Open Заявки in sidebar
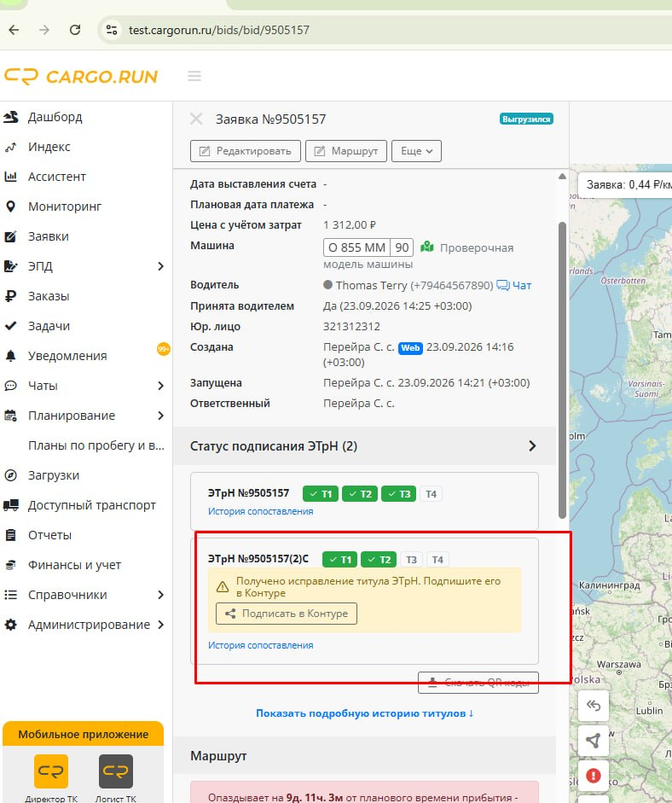Image resolution: width=672 pixels, height=803 pixels. click(x=48, y=236)
